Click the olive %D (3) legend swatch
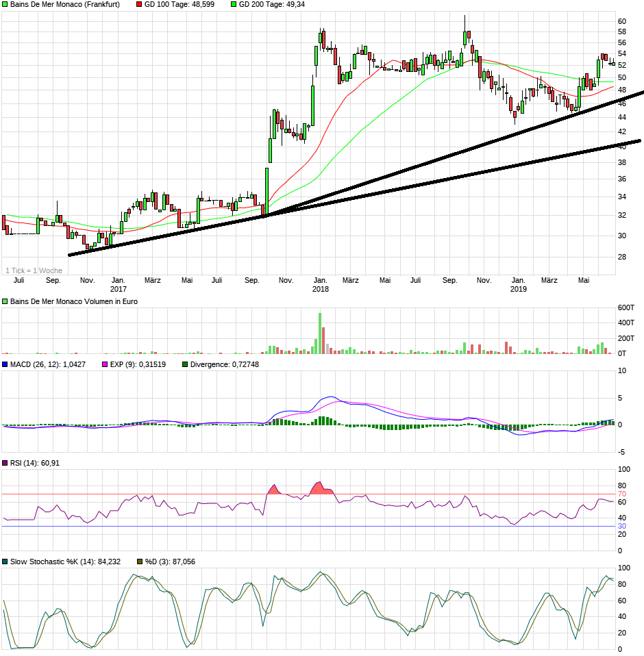Screen dimensions: 644x656 tap(140, 562)
